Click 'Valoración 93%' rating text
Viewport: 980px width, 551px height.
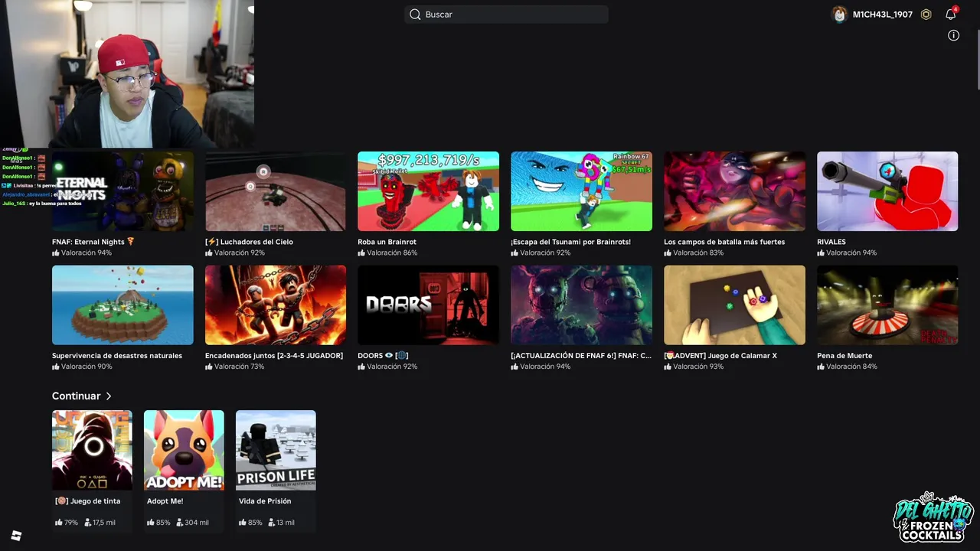(x=698, y=367)
